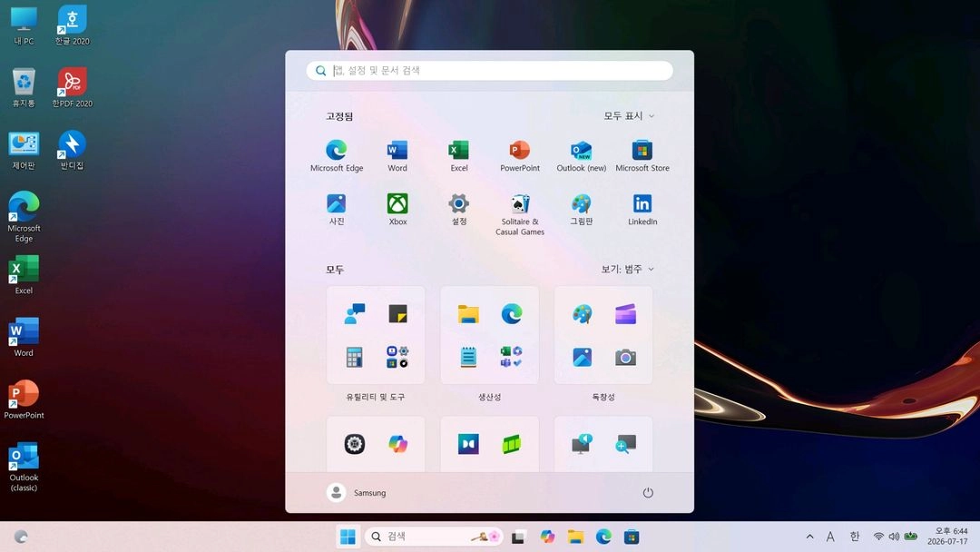Open Task View on taskbar
The width and height of the screenshot is (980, 552).
point(518,537)
